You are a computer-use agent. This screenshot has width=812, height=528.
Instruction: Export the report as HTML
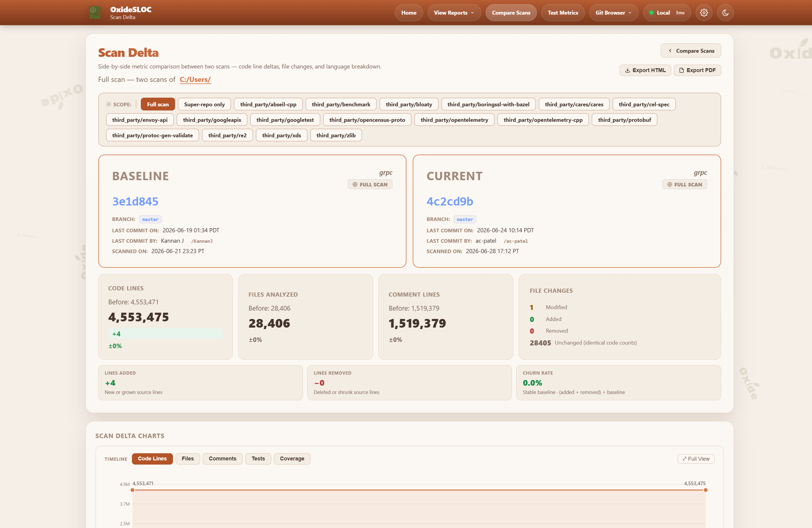(645, 70)
